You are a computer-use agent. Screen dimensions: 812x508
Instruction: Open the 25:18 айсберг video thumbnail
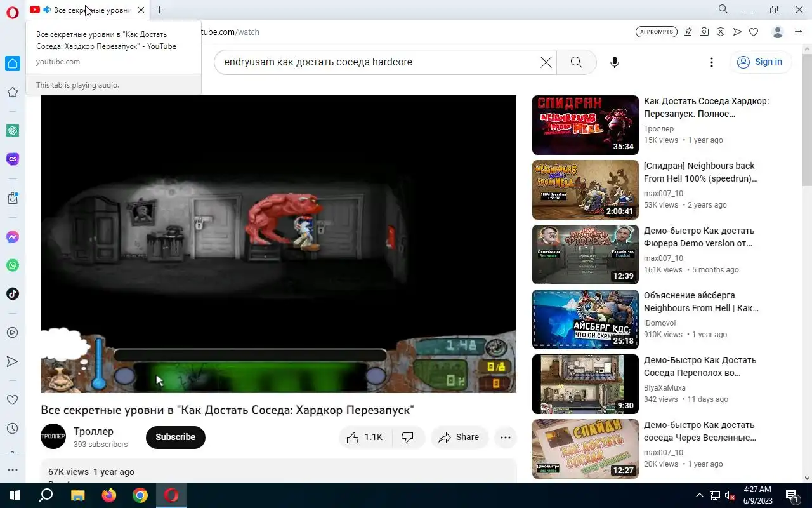point(586,319)
